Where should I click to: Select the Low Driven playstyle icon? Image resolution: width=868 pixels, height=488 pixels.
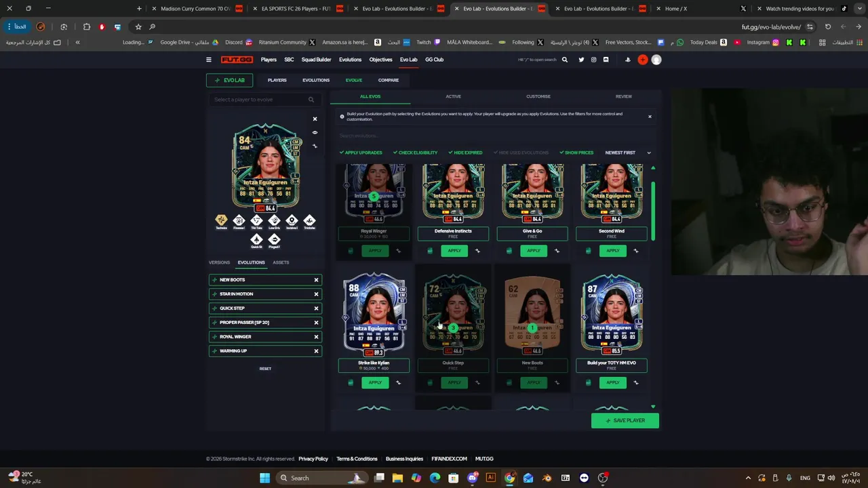coord(274,220)
